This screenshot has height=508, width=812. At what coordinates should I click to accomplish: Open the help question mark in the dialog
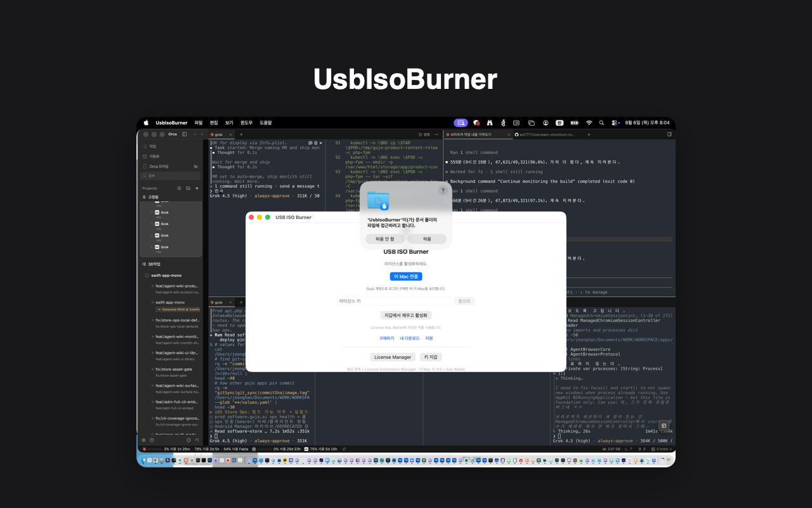(443, 190)
